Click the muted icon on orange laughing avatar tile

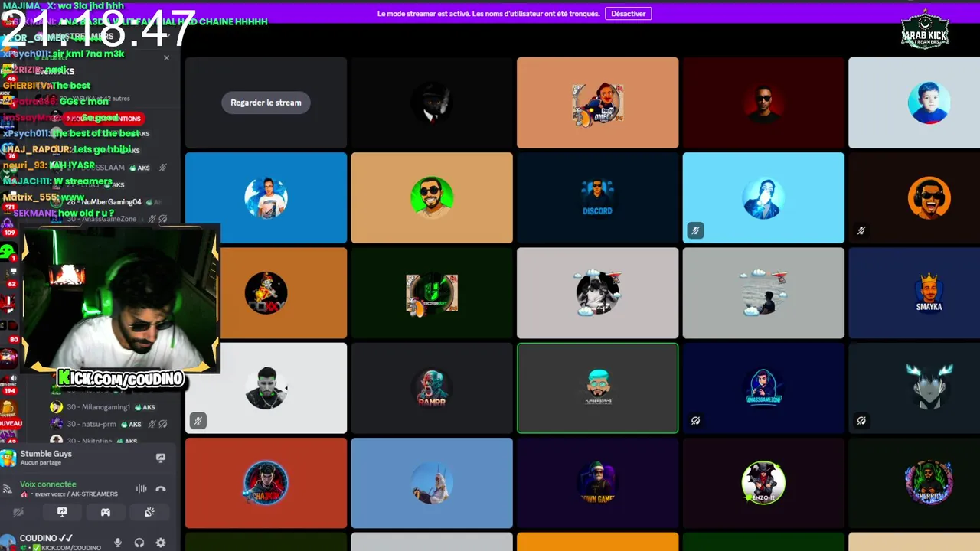pos(861,230)
